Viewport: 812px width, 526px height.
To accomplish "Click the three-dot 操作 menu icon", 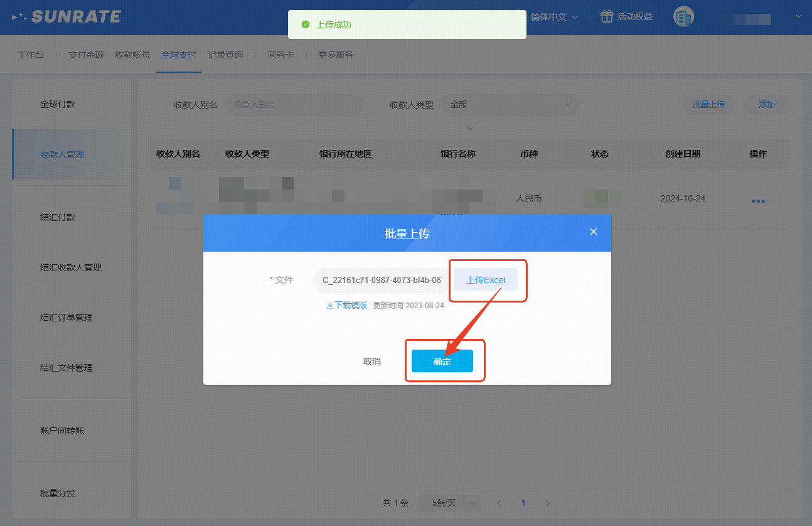I will (758, 201).
